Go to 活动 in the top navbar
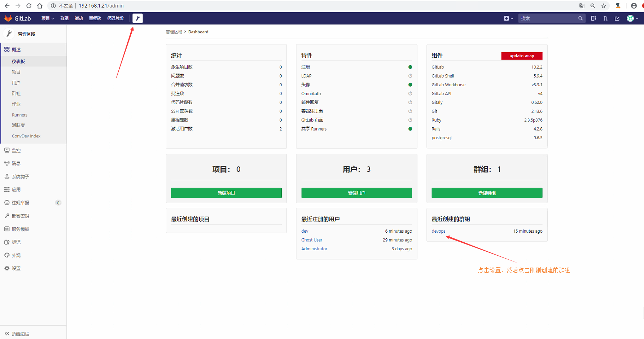Viewport: 644px width, 339px height. point(79,18)
